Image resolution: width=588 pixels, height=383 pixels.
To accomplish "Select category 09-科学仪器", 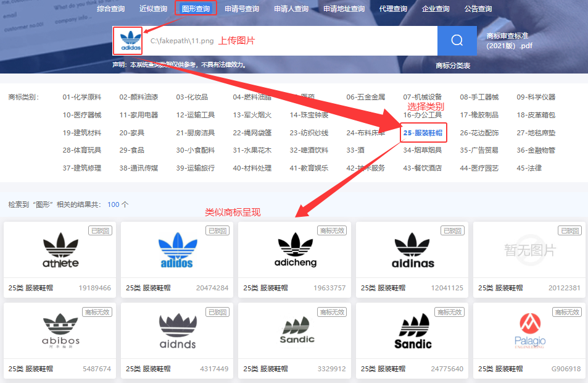I will point(536,97).
